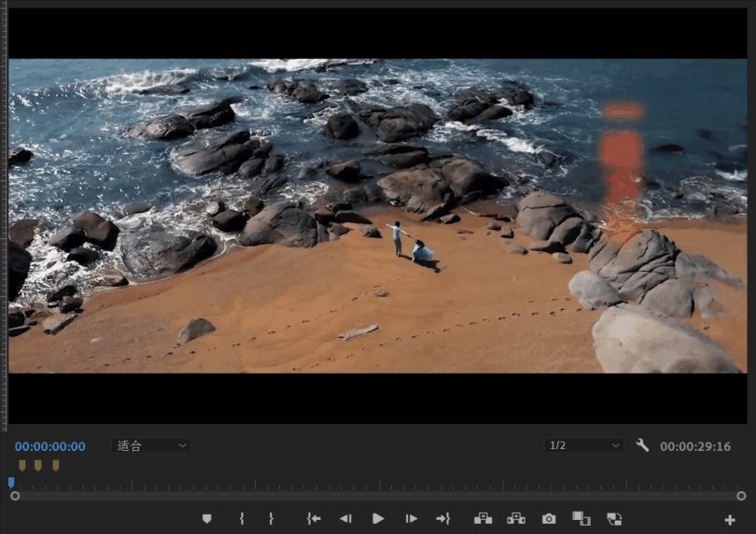Play the program monitor video
This screenshot has width=756, height=534.
pos(379,519)
